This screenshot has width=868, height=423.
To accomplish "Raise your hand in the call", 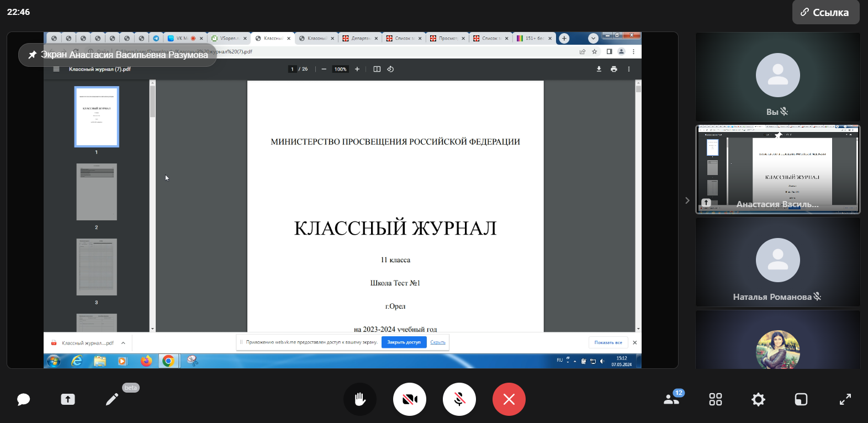I will tap(359, 399).
